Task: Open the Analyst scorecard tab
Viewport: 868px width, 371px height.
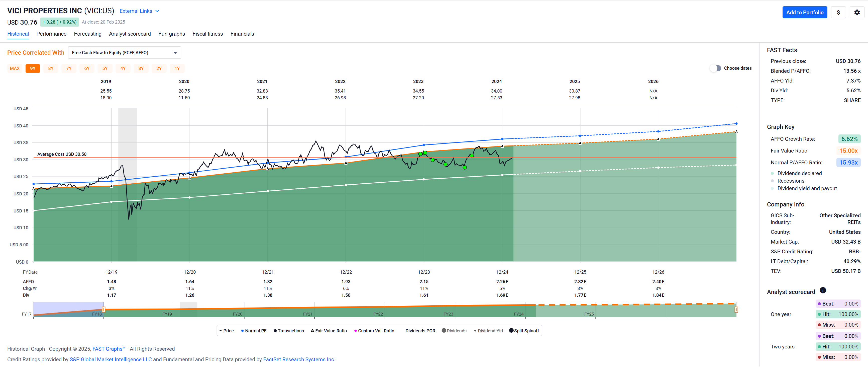Action: [130, 34]
